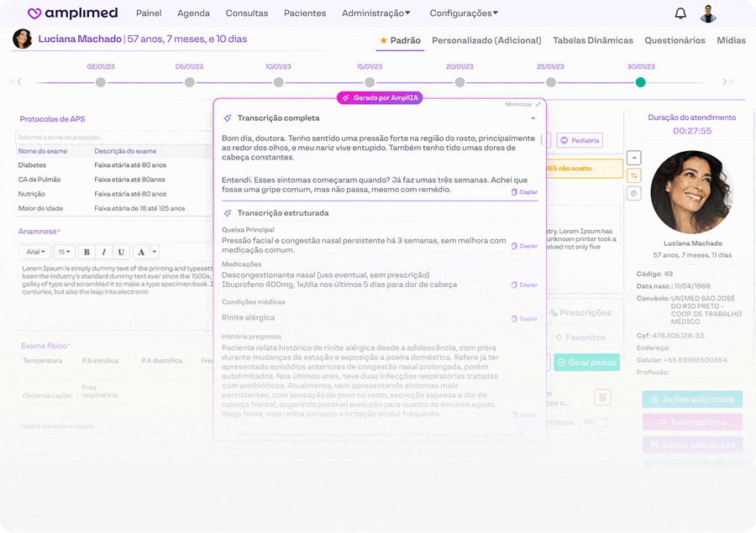Collapse the Transcrição completa section

(x=533, y=118)
